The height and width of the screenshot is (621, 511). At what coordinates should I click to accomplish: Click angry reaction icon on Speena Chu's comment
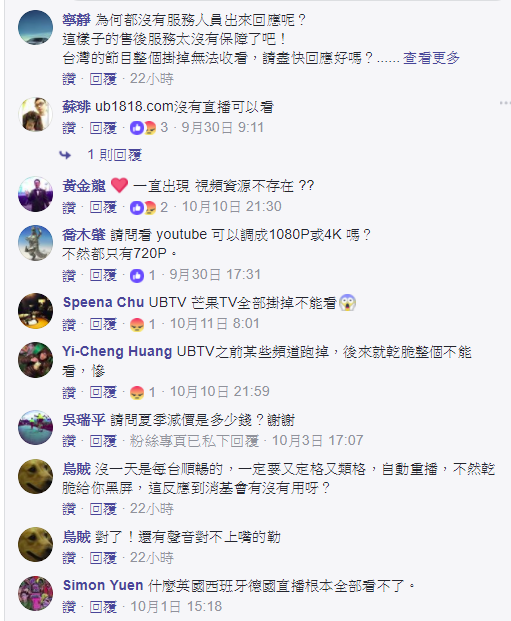coord(137,325)
